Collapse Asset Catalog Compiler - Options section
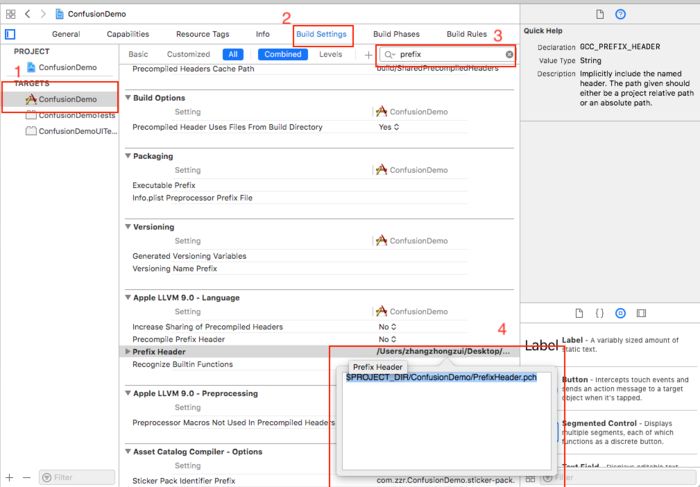 [128, 452]
